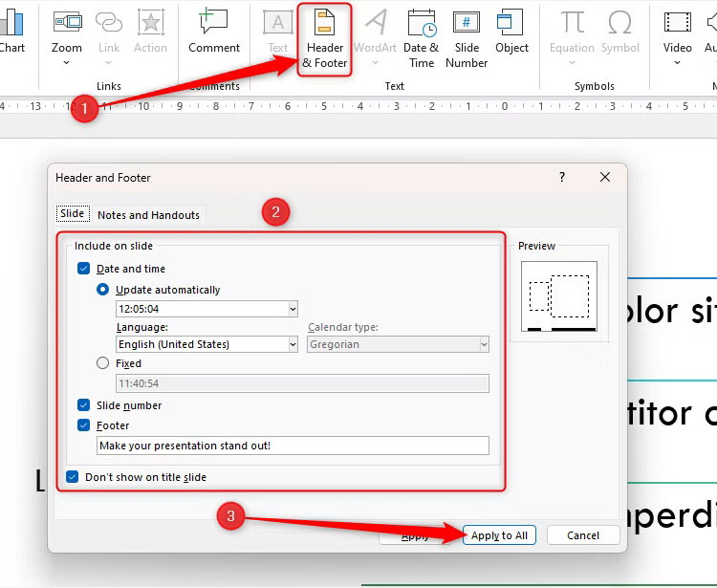Screen dimensions: 717x588
Task: Insert a Video from the ribbon
Action: click(x=677, y=32)
